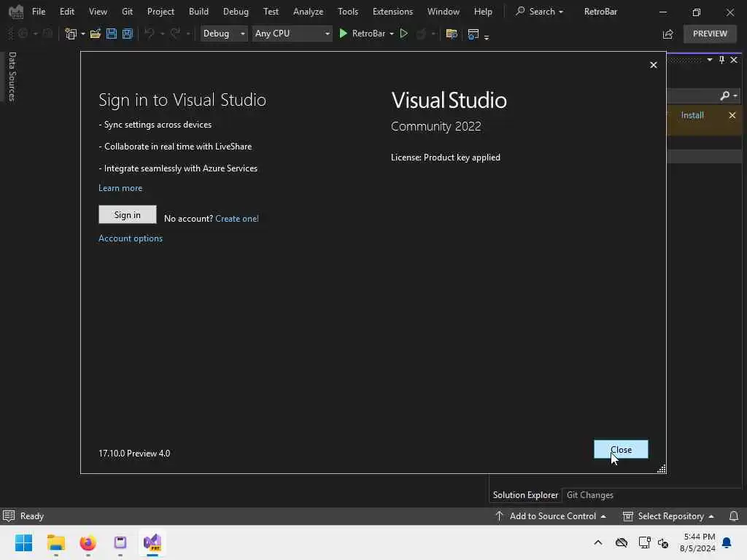Open the Tools menu
The width and height of the screenshot is (747, 560).
tap(348, 12)
